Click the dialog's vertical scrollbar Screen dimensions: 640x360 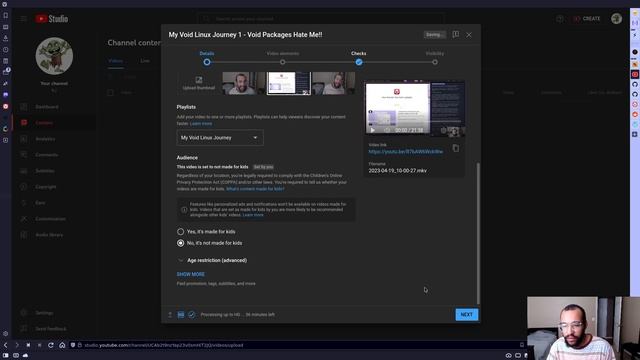pyautogui.click(x=478, y=233)
